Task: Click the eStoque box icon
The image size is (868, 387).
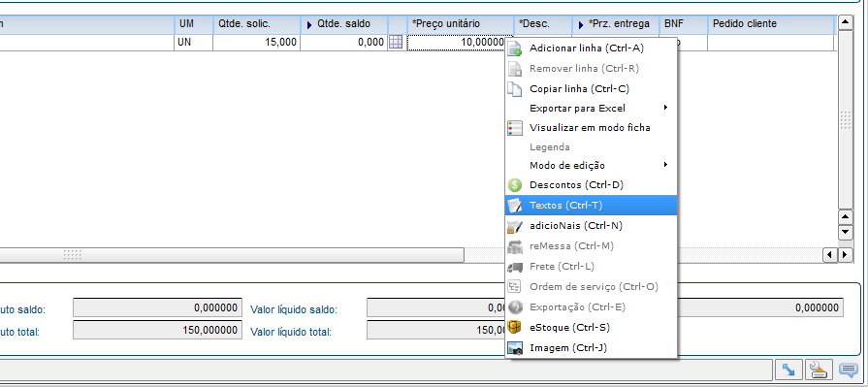Action: click(x=515, y=328)
